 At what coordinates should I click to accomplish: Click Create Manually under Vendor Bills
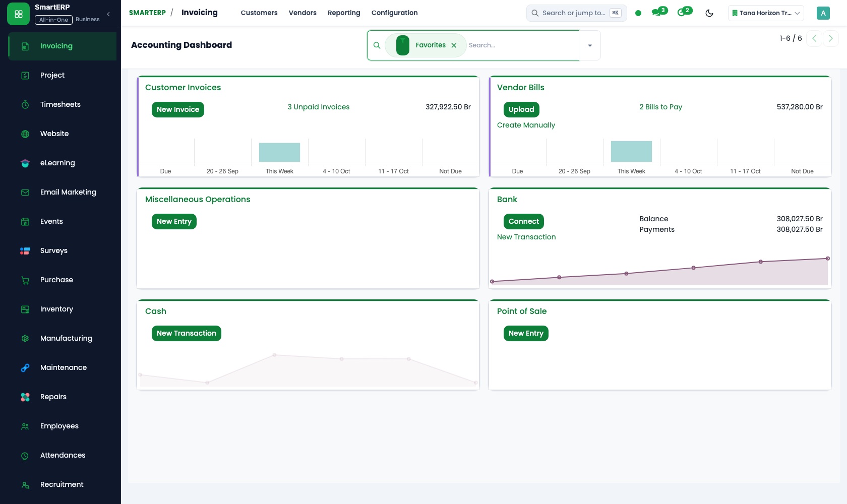526,125
